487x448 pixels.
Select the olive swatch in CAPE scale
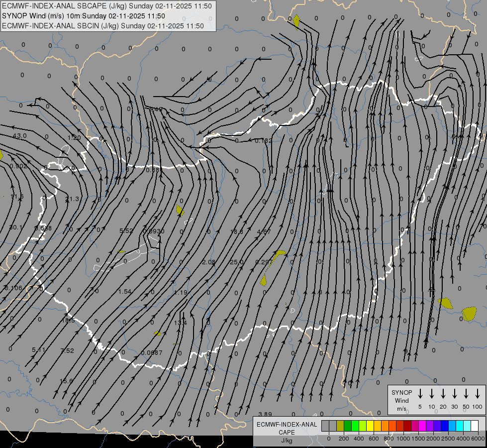point(340,426)
